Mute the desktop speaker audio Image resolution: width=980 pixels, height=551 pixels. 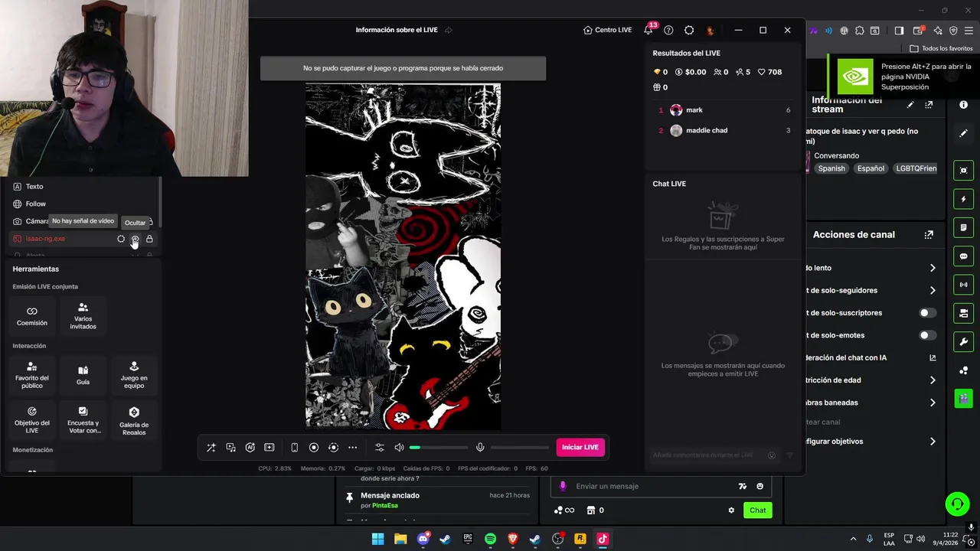coord(399,448)
